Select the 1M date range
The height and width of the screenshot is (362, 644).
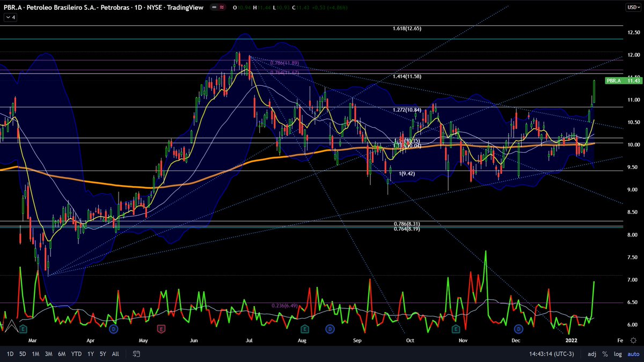35,354
